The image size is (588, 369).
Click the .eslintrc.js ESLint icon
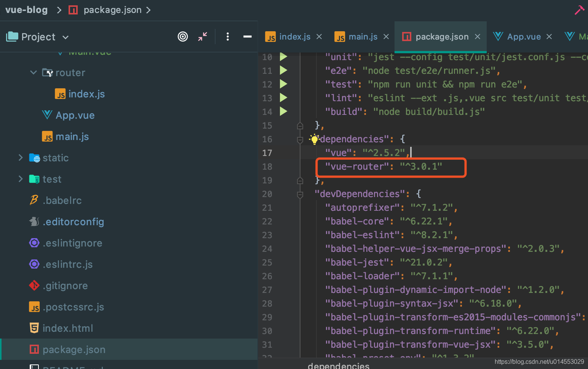34,264
